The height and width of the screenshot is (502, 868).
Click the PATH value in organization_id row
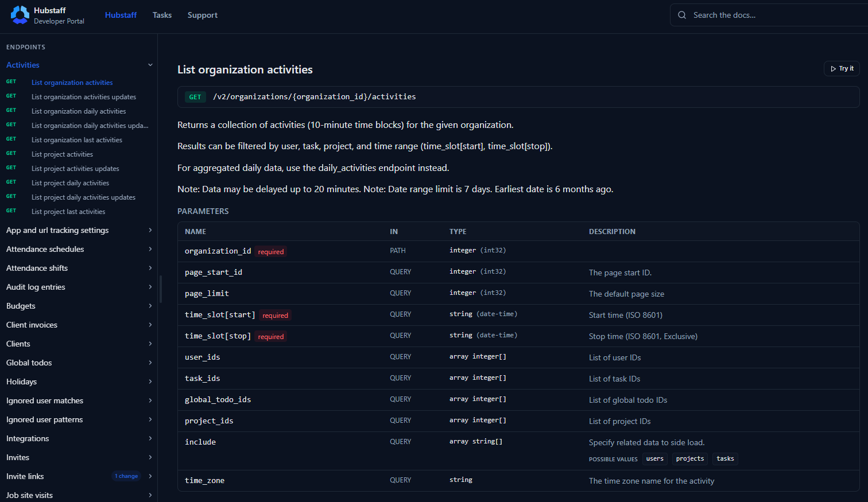pyautogui.click(x=398, y=251)
